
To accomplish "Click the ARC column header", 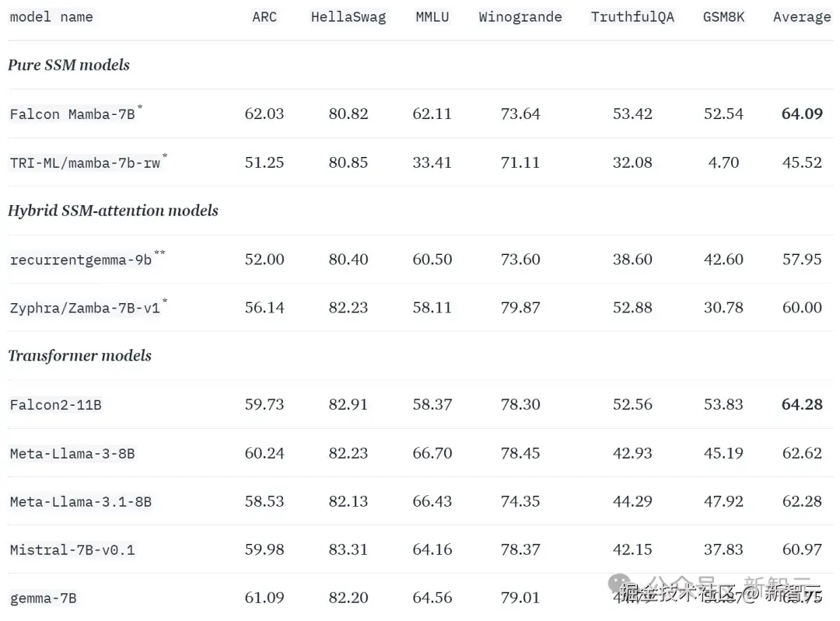I will [264, 17].
